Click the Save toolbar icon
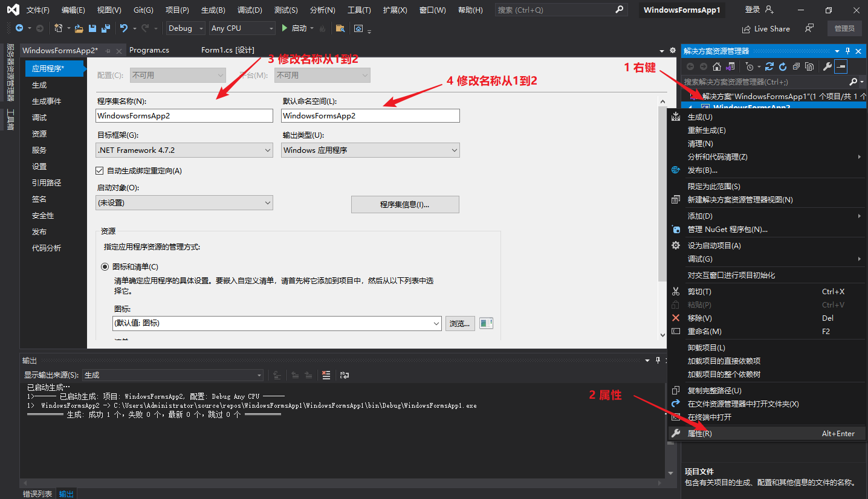 click(x=92, y=28)
